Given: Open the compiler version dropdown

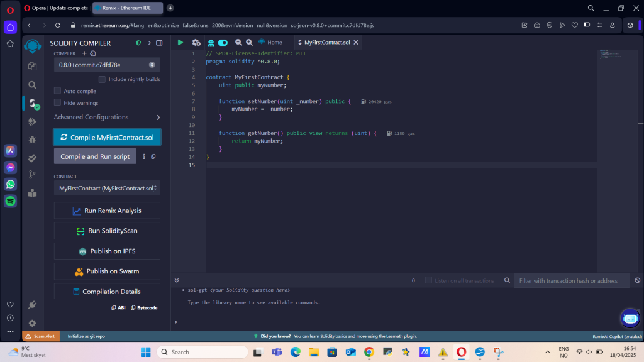Looking at the screenshot, I should pos(107,65).
